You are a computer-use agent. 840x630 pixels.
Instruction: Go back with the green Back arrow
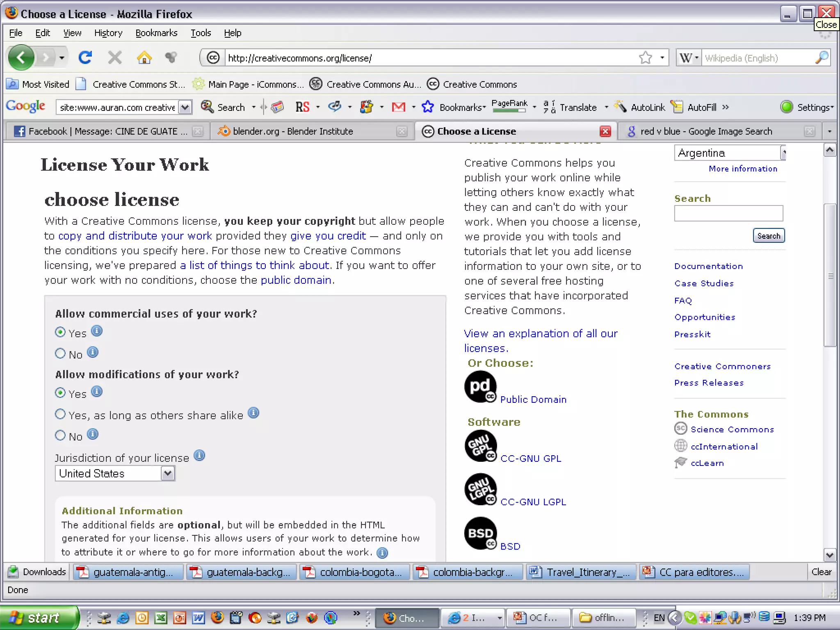pyautogui.click(x=21, y=57)
